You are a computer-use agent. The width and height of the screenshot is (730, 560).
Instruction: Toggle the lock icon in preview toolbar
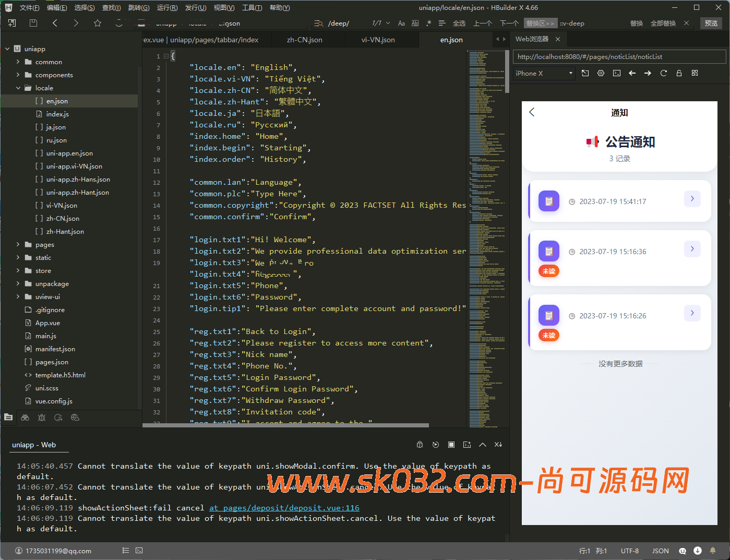[679, 73]
